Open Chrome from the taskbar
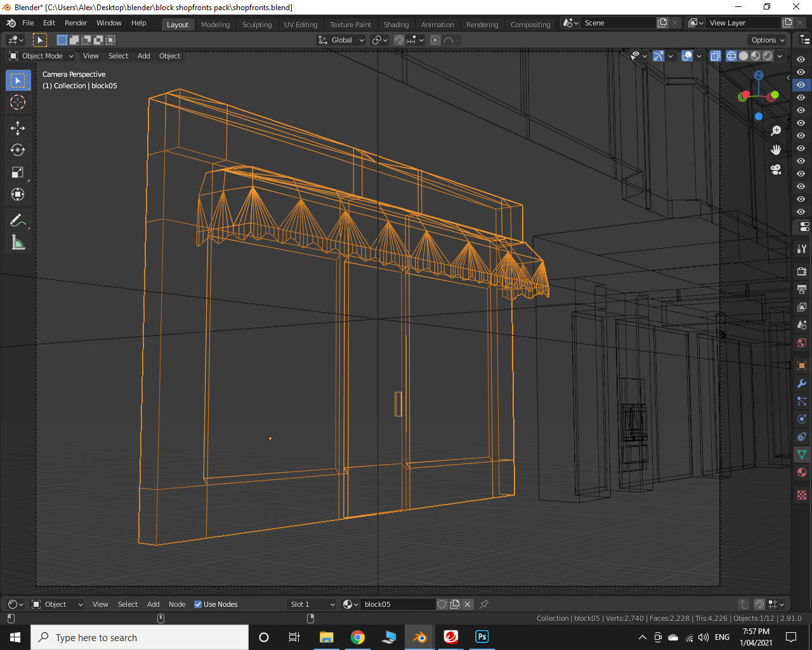812x650 pixels. click(358, 637)
